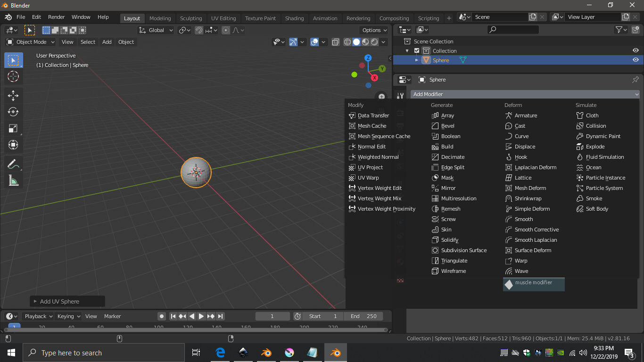This screenshot has width=644, height=362.
Task: Activate the Move tool
Action: (x=13, y=95)
